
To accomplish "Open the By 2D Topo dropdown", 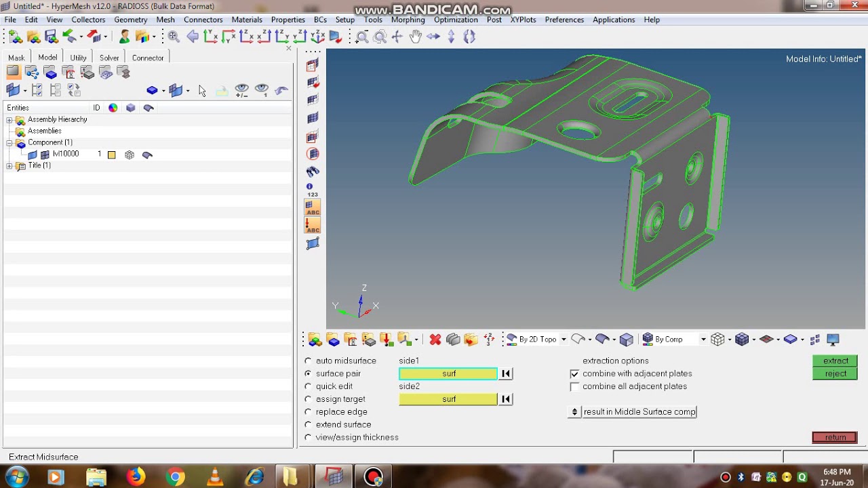I will pyautogui.click(x=564, y=340).
